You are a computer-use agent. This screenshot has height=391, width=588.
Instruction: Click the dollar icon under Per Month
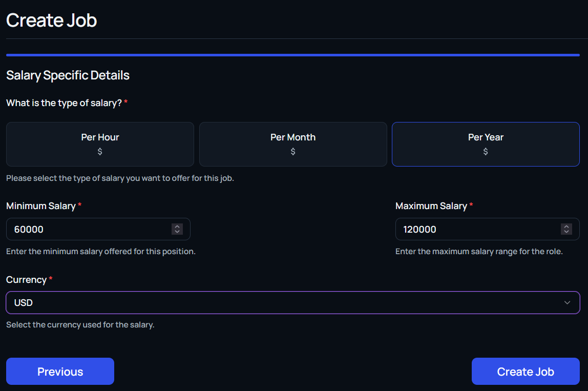[293, 152]
